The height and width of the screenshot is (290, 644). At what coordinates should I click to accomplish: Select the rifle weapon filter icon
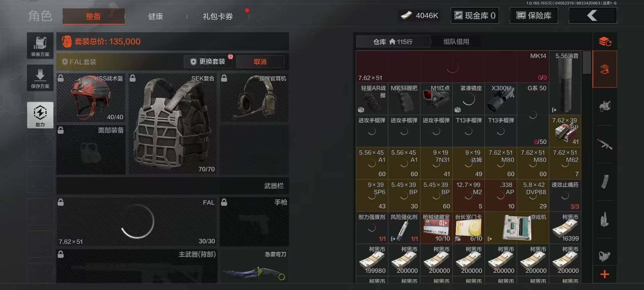click(605, 144)
